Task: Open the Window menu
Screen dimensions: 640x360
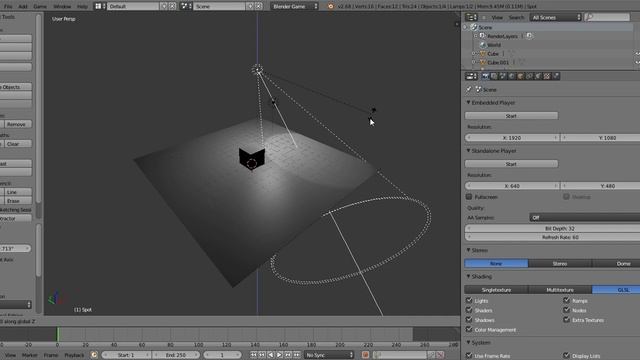Action: tap(62, 7)
